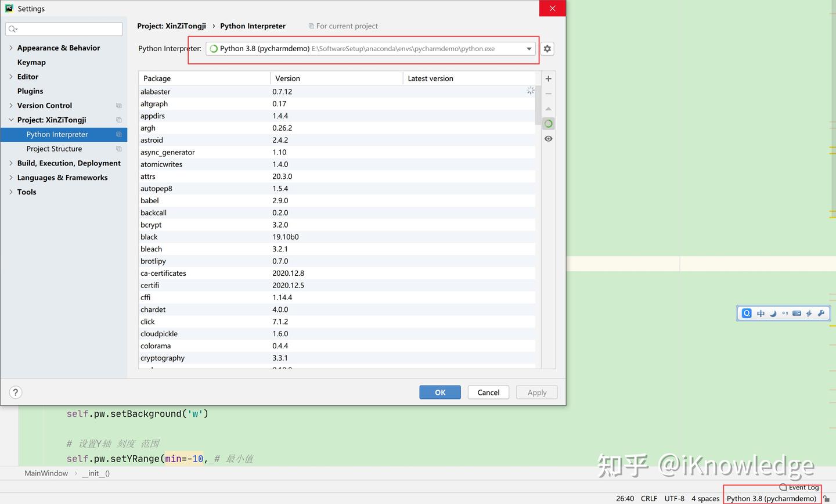Open input method settings via wrench icon
This screenshot has width=836, height=504.
(821, 313)
